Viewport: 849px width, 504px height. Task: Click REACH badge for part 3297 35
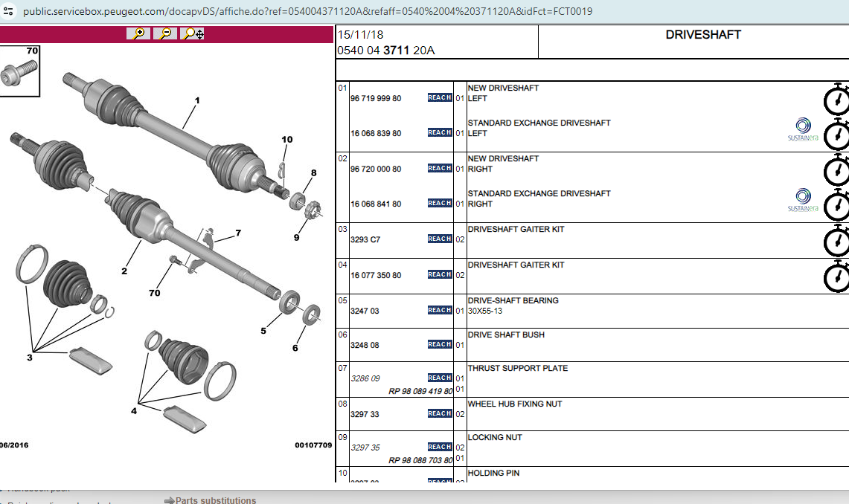[x=440, y=447]
